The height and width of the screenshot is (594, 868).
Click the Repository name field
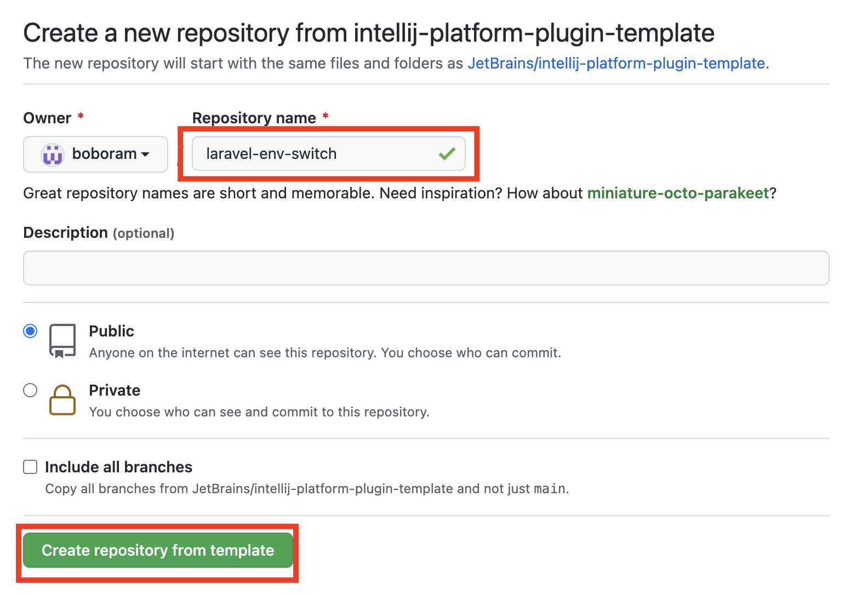[328, 153]
